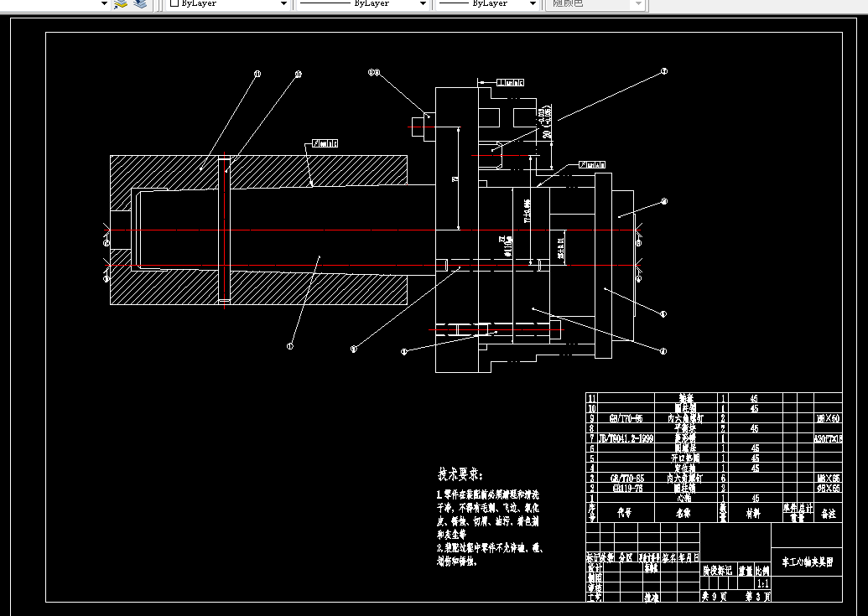This screenshot has width=868, height=616.
Task: Select the 内六角螺钉 cell in row 9
Action: point(685,418)
